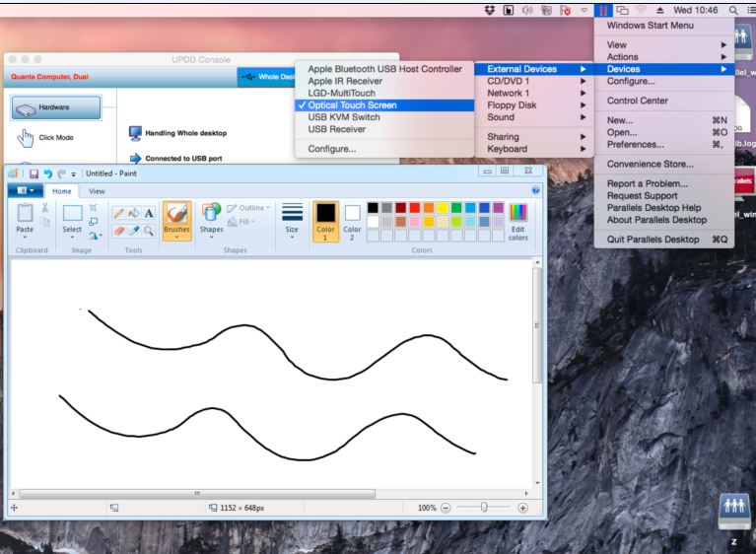Activate the Color picker eyedropper tool
The width and height of the screenshot is (756, 554).
tap(134, 231)
